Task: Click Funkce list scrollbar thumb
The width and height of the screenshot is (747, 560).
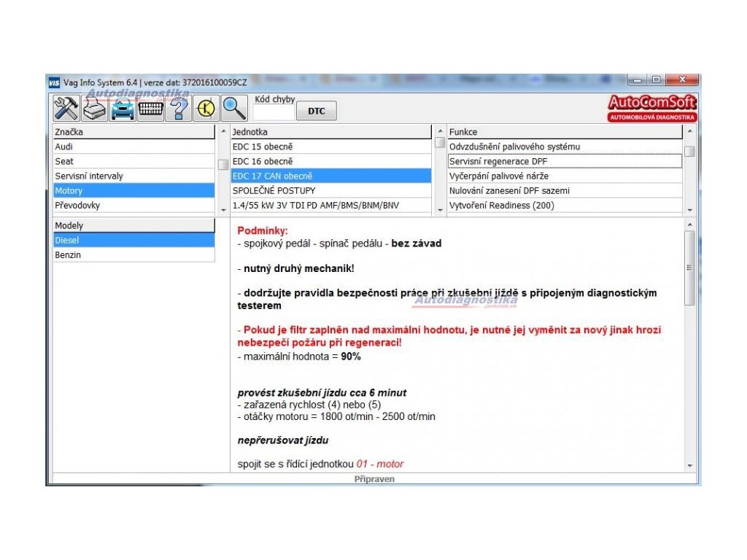Action: [x=689, y=152]
